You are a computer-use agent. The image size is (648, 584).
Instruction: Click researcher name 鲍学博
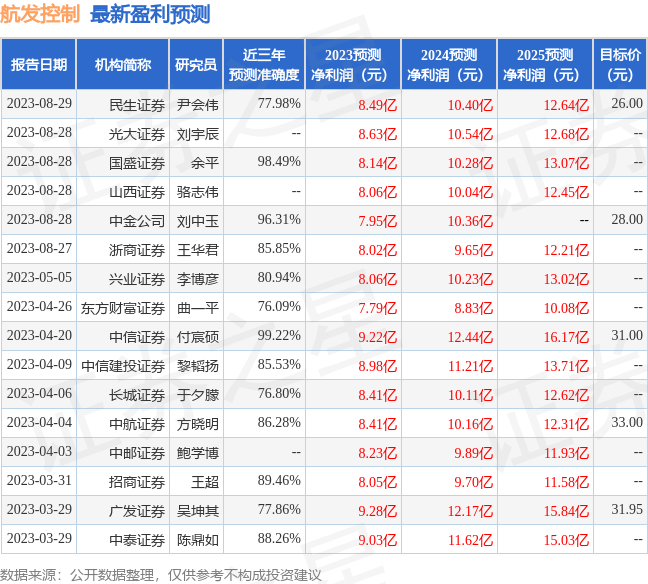pyautogui.click(x=198, y=453)
